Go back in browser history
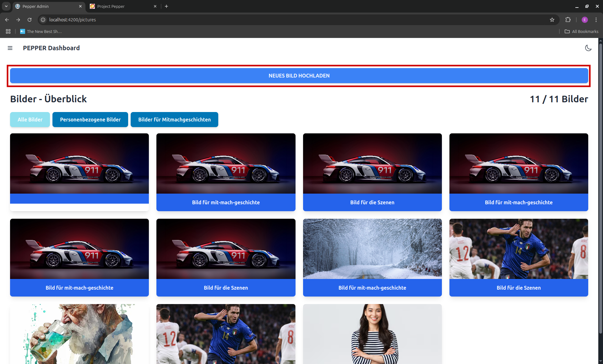 click(x=7, y=20)
